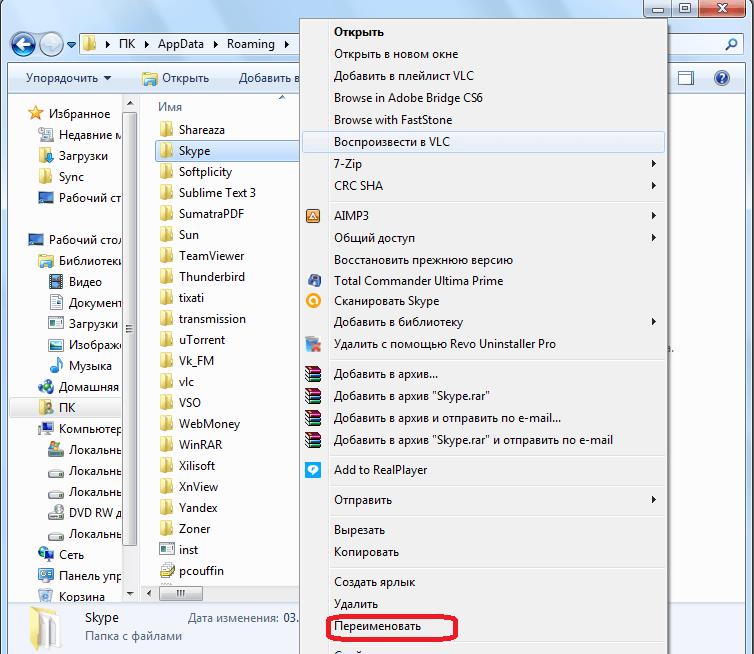Select Загрузки under Избранное in sidebar
The width and height of the screenshot is (754, 654).
83,156
